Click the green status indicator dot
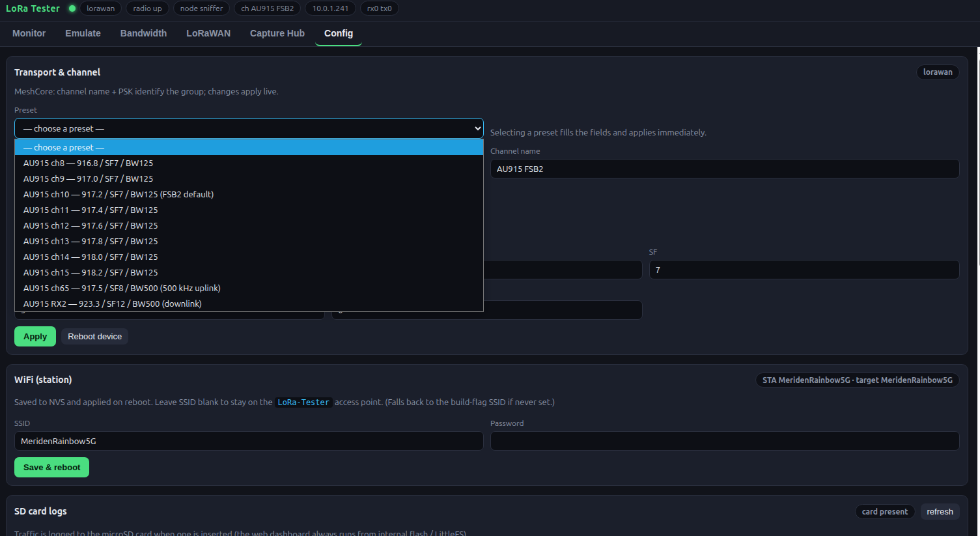The height and width of the screenshot is (536, 980). (72, 8)
